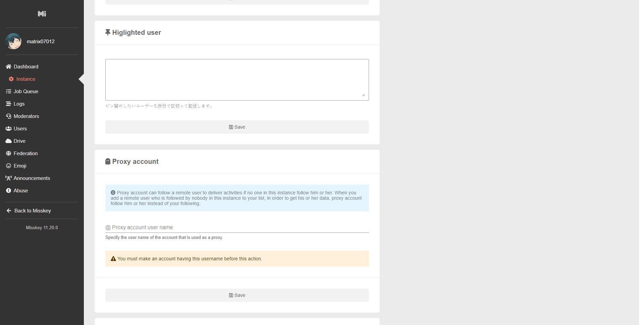The height and width of the screenshot is (325, 644).
Task: Click the warning triangle icon
Action: tap(113, 259)
